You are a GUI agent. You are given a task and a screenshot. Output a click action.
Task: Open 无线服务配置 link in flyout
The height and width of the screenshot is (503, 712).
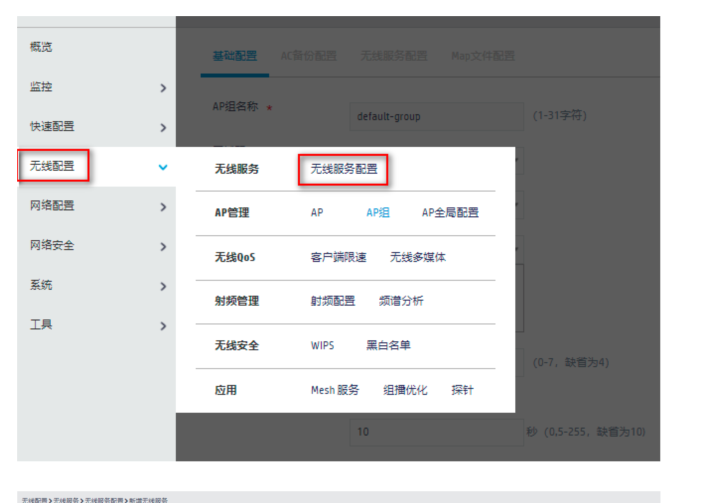344,169
